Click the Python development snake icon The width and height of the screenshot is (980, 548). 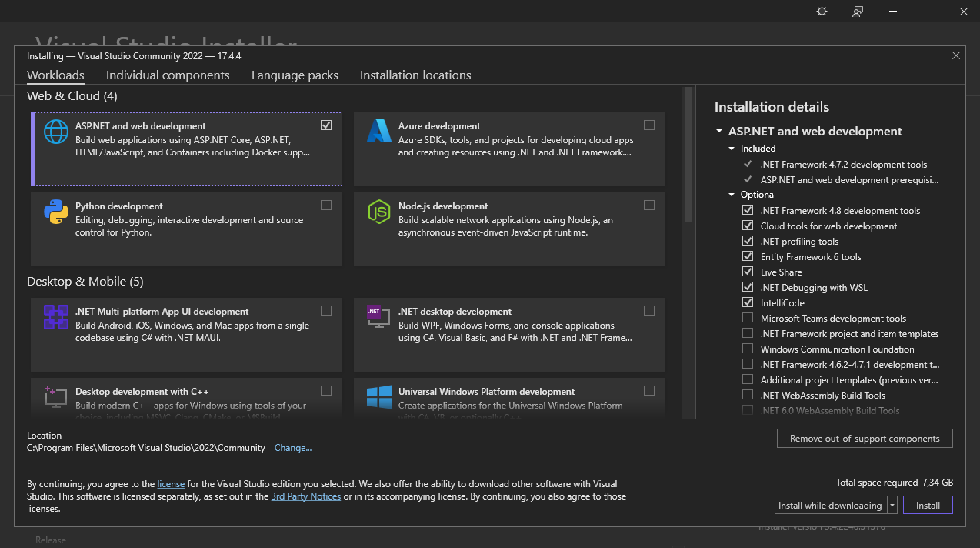click(56, 212)
